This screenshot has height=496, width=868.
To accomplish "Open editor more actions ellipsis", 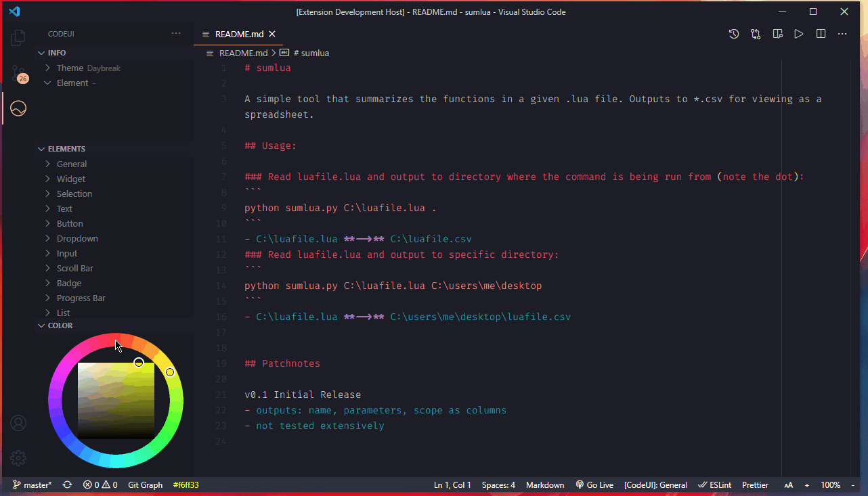I will click(842, 34).
